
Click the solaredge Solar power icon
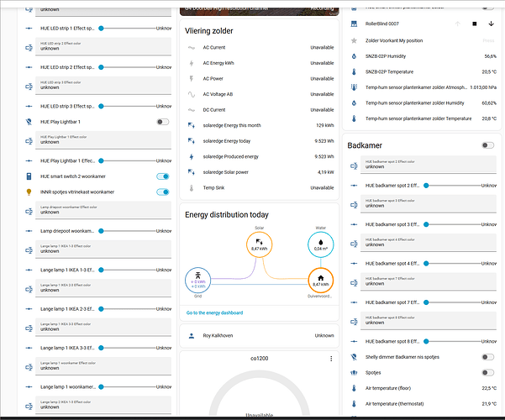(x=192, y=172)
